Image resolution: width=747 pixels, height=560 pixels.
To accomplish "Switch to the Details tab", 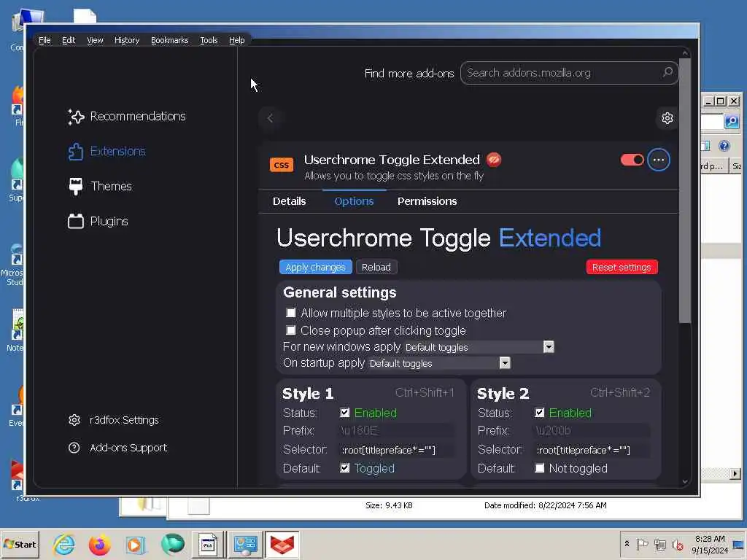I will [289, 201].
